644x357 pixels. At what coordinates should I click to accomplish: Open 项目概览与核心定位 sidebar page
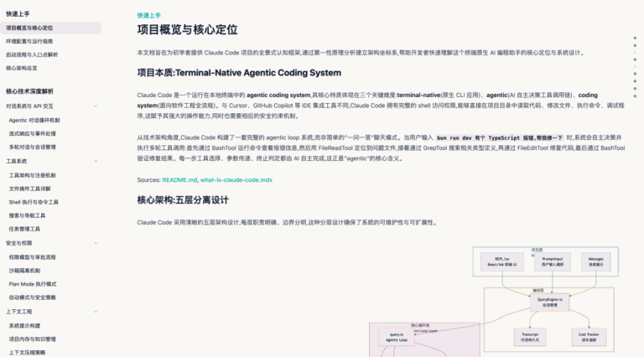point(50,28)
